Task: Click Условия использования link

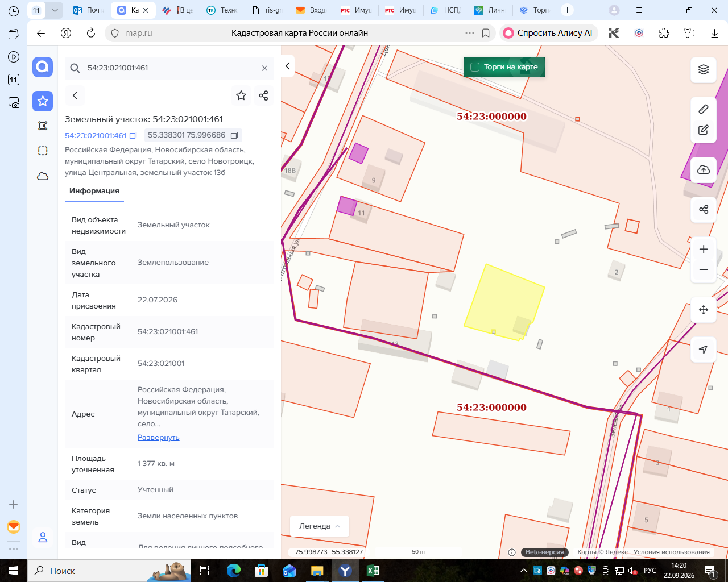Action: point(672,552)
